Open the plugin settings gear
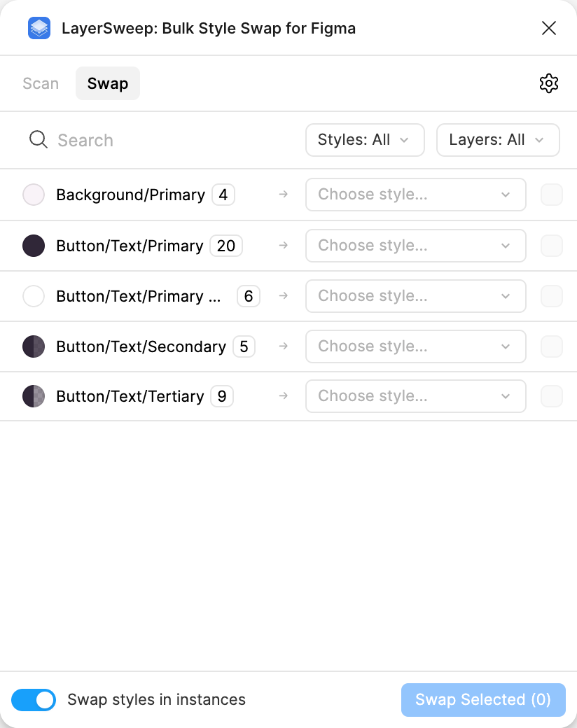577x728 pixels. point(549,83)
